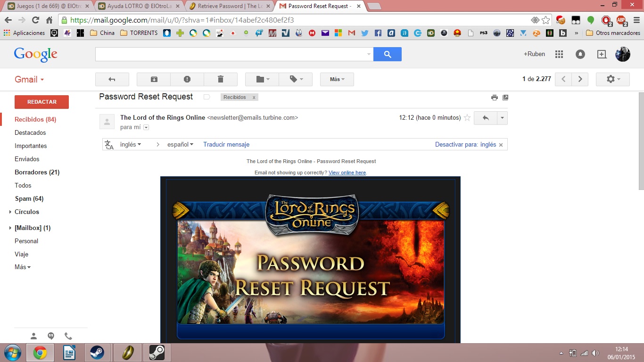This screenshot has width=644, height=362.
Task: Click the REDACTAR compose button
Action: [41, 102]
